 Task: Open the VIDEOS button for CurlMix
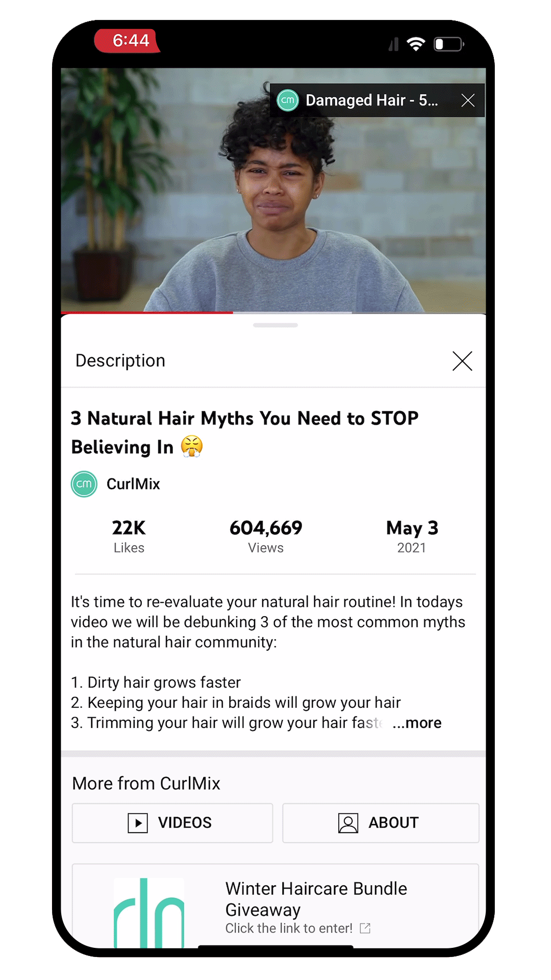pyautogui.click(x=172, y=823)
